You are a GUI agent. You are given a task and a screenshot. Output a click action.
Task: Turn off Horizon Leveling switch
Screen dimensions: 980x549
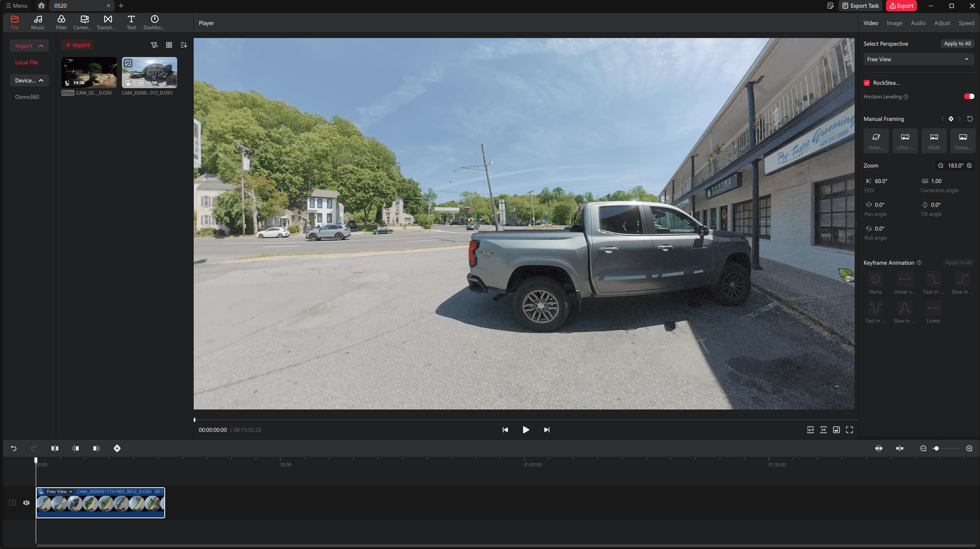[969, 96]
